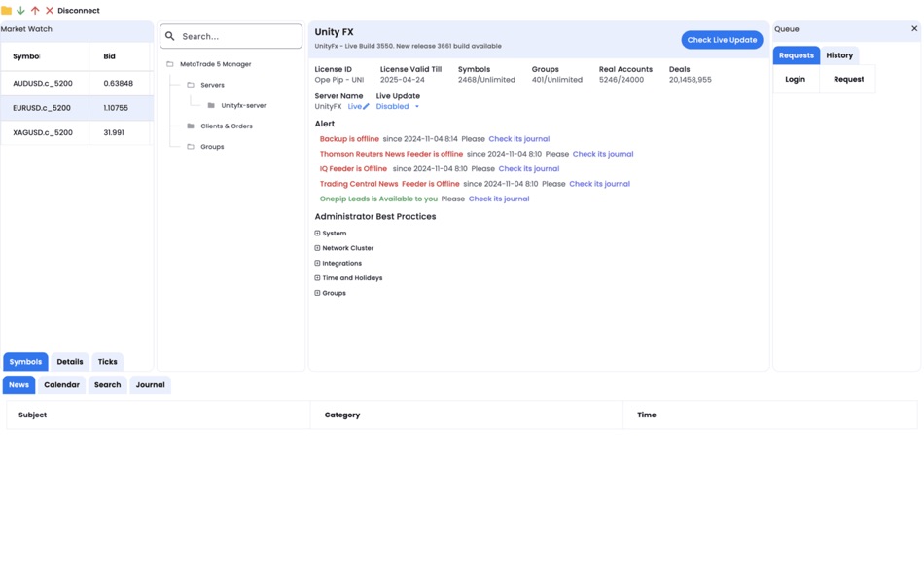The height and width of the screenshot is (578, 924).
Task: Click the Live server name link
Action: click(354, 107)
